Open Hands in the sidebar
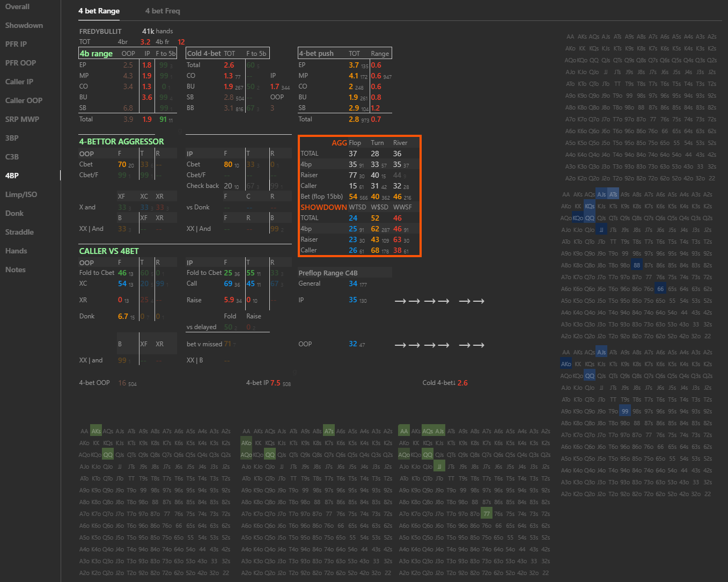 pyautogui.click(x=16, y=251)
